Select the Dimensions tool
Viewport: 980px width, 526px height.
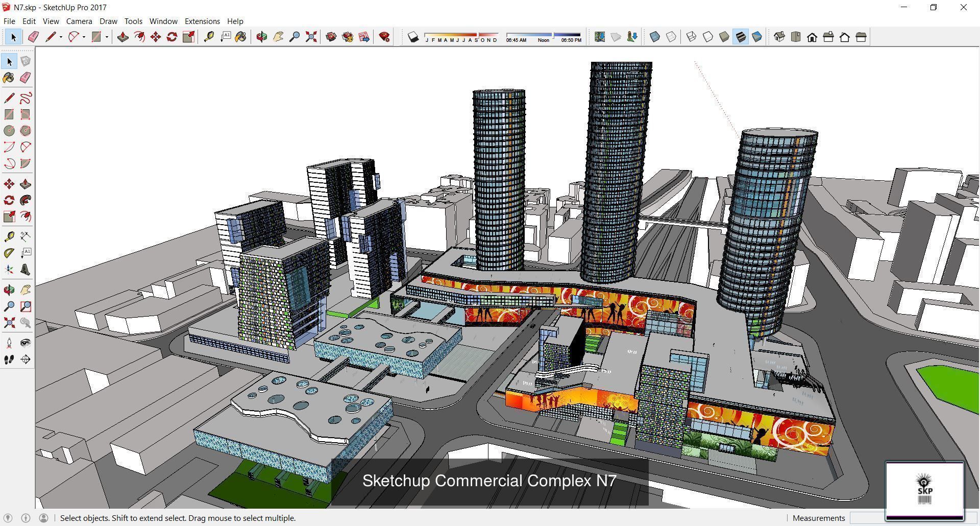pos(26,236)
